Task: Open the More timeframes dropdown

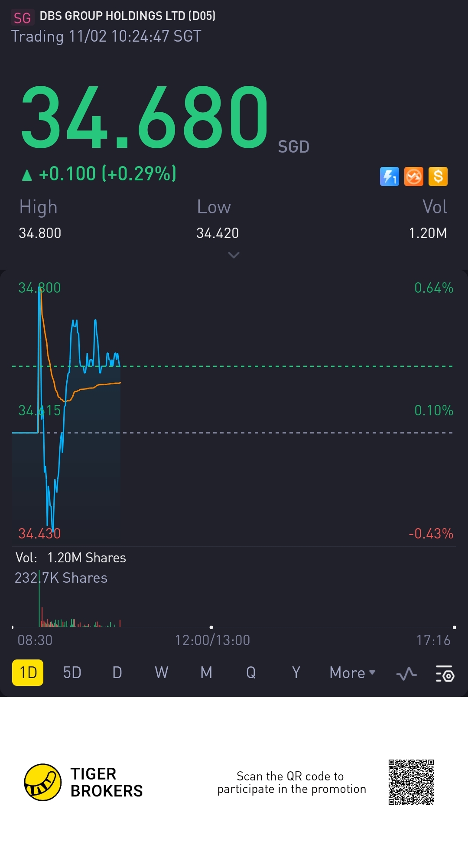Action: (352, 673)
